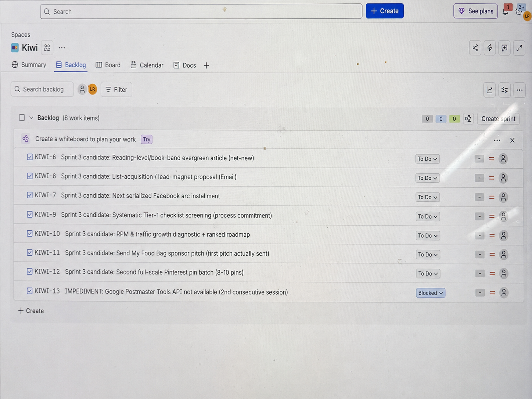Collapse the Backlog section chevron
The width and height of the screenshot is (532, 399).
pyautogui.click(x=31, y=118)
